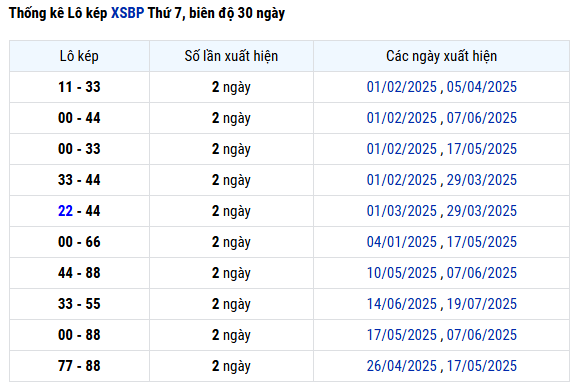Viewport: 575px width, 388px height.
Task: Open the XSBP link in the title
Action: coord(127,13)
